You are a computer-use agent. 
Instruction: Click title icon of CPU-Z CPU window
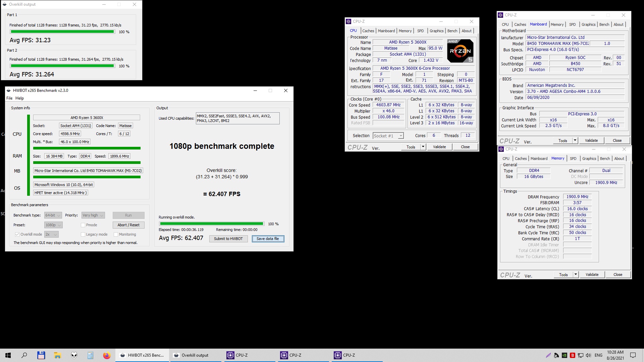[348, 21]
